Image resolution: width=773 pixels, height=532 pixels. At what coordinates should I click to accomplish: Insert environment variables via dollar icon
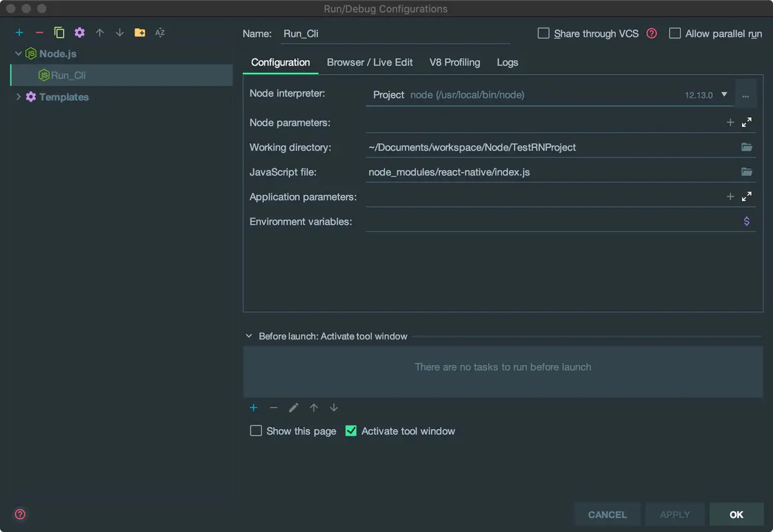(747, 222)
